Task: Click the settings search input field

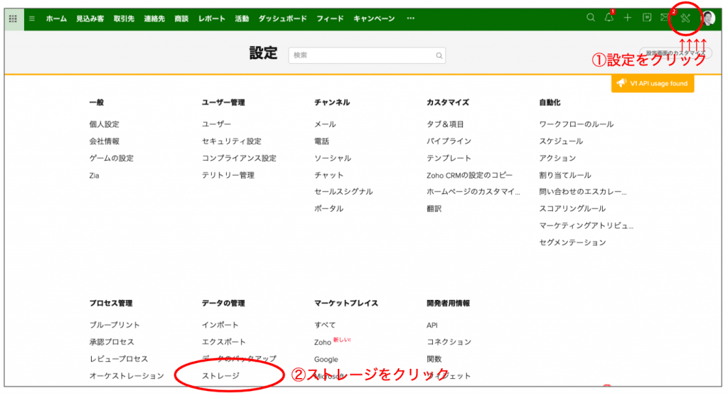Action: pos(367,55)
